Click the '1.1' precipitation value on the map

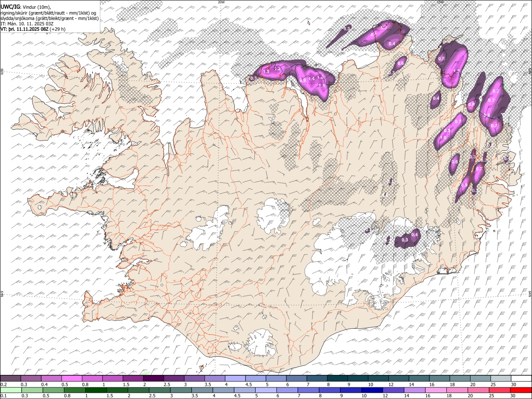tap(321, 86)
